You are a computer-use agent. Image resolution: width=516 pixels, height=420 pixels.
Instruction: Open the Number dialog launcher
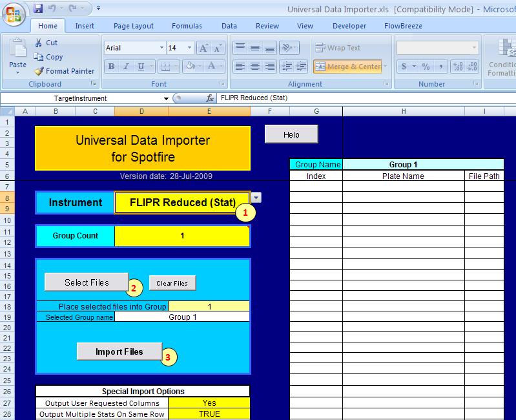click(476, 83)
